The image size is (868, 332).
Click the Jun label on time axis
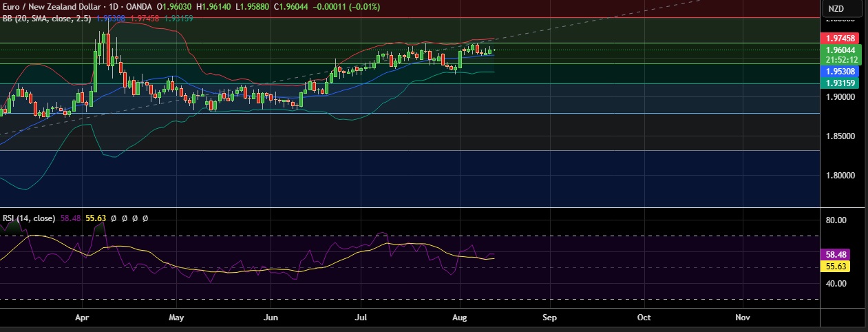[271, 318]
